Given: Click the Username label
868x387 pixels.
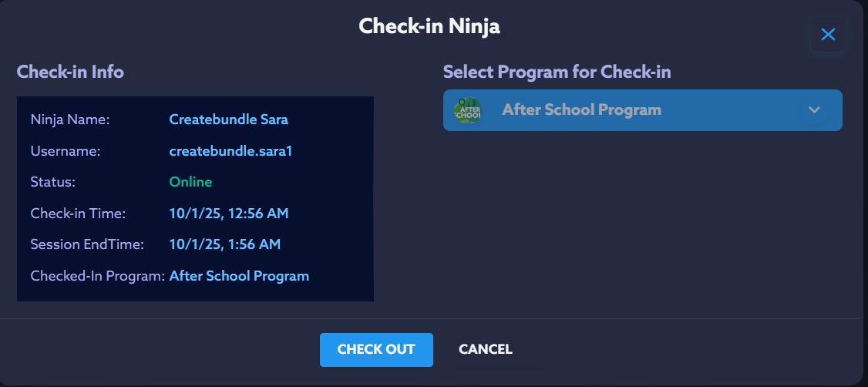Looking at the screenshot, I should click(x=66, y=151).
